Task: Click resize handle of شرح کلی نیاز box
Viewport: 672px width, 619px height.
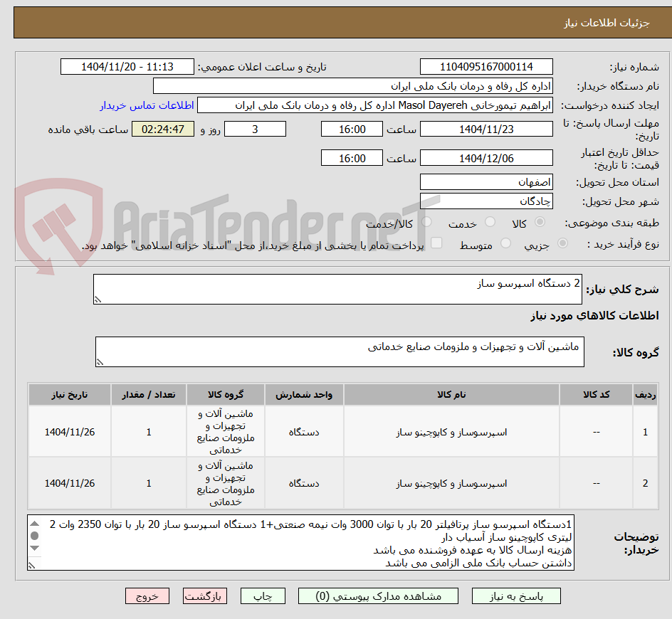Action: coord(98,300)
